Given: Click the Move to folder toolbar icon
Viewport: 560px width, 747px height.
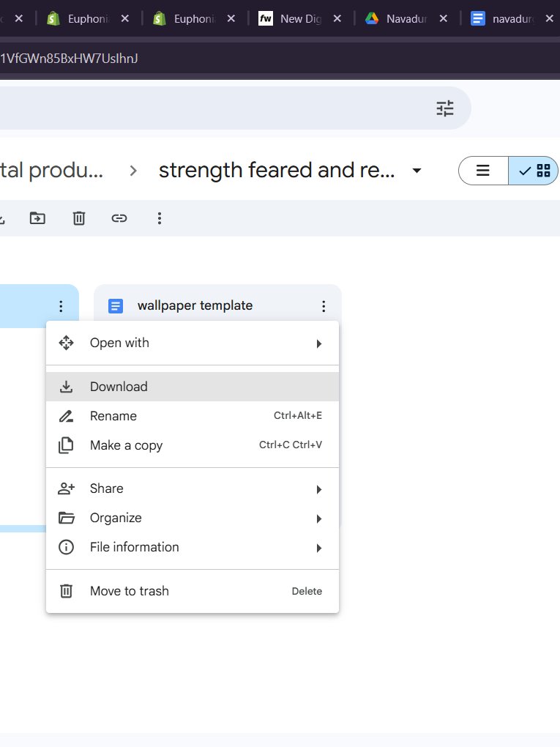Looking at the screenshot, I should [x=37, y=218].
